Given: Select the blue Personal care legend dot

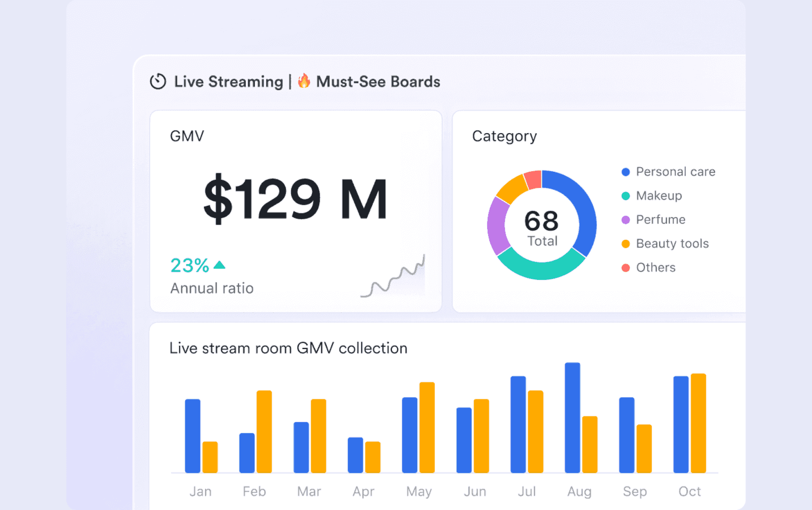Looking at the screenshot, I should coord(625,172).
